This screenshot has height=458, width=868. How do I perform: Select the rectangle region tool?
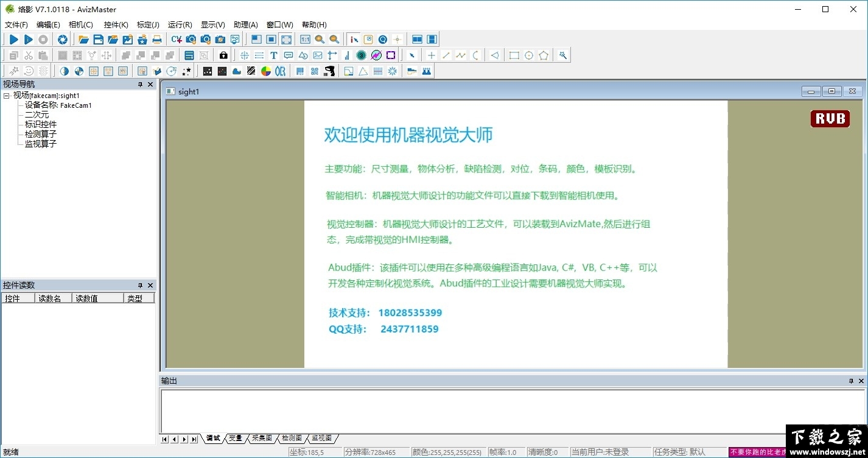pos(514,55)
